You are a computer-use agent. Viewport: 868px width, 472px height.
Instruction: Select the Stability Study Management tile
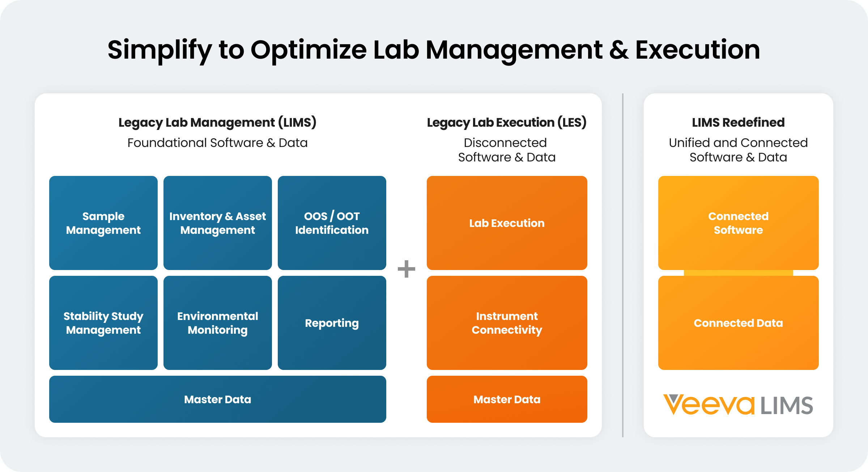pyautogui.click(x=103, y=323)
